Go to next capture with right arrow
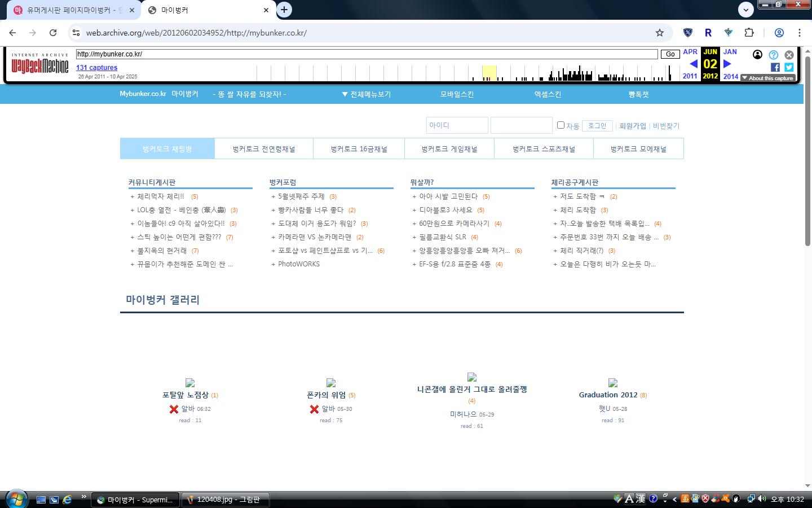 coord(727,64)
